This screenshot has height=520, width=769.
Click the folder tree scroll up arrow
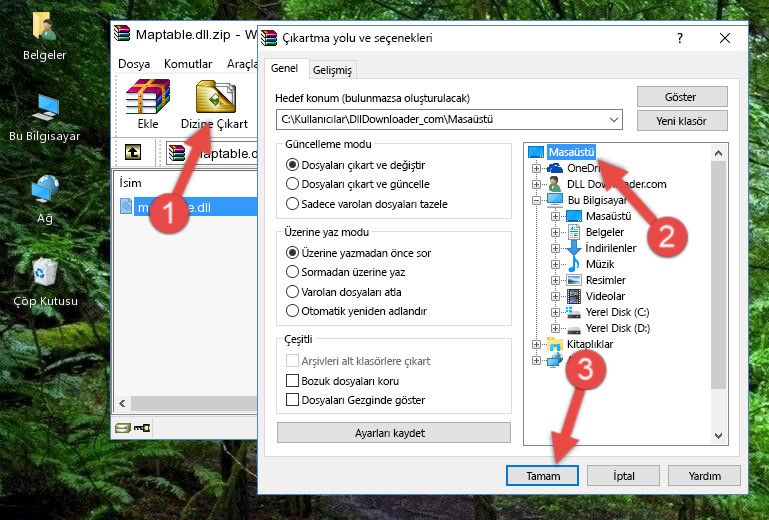pos(718,153)
